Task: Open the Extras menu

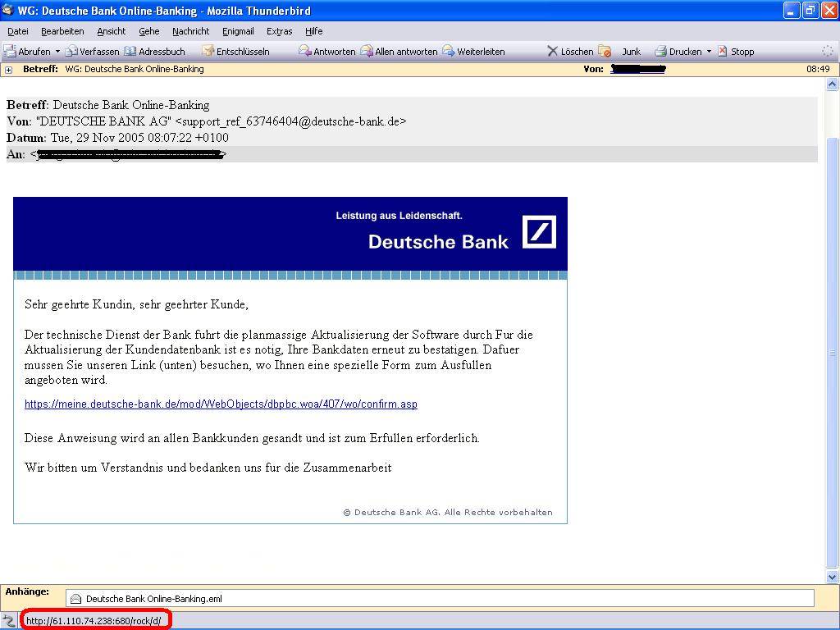Action: click(280, 31)
